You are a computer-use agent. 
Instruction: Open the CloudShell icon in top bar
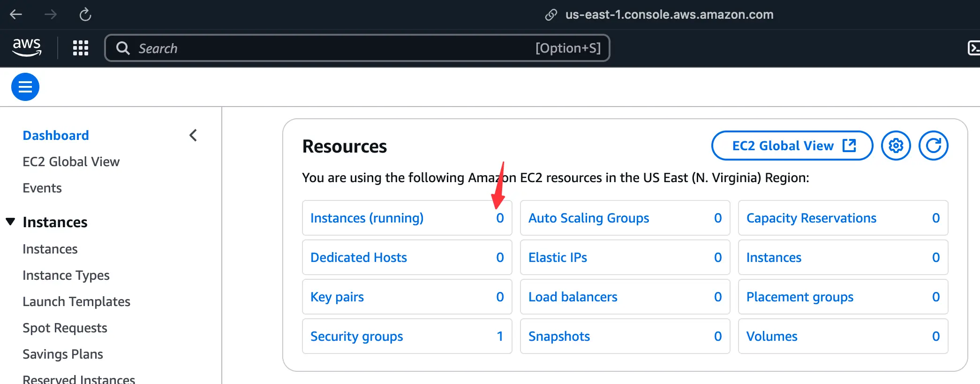973,48
